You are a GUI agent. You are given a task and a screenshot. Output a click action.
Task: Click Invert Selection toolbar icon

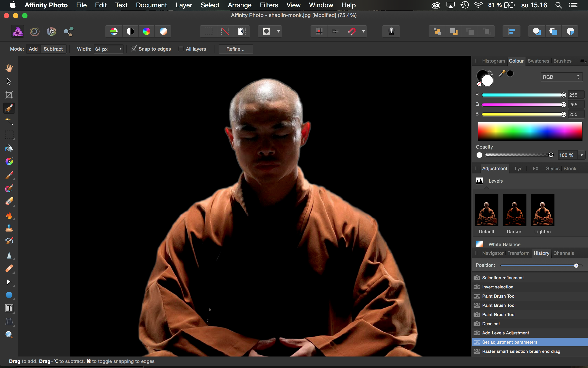click(x=242, y=31)
